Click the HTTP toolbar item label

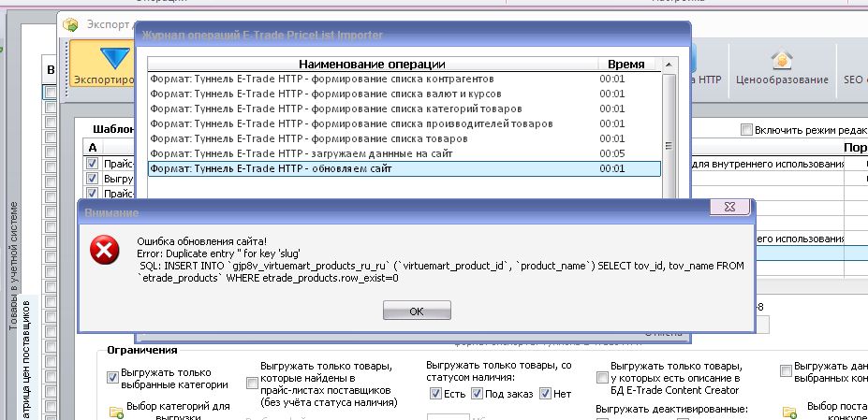pos(708,80)
